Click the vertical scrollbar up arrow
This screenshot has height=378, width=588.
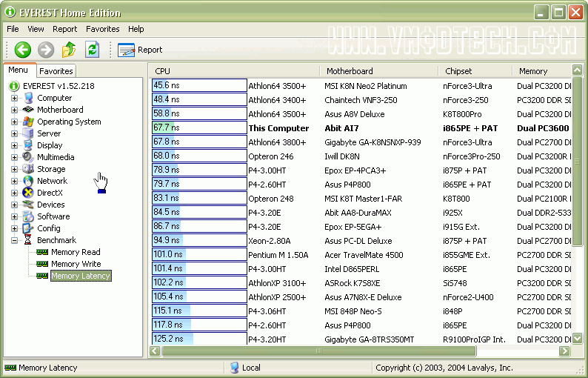(x=577, y=70)
